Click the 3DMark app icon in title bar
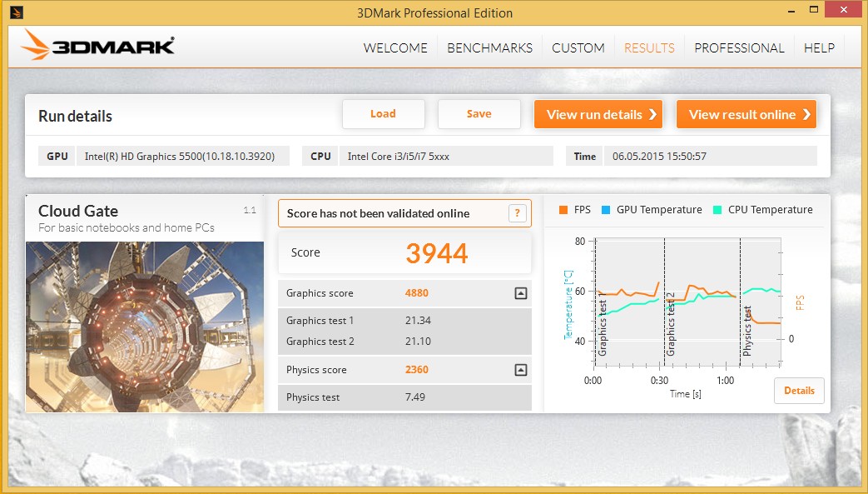 pyautogui.click(x=17, y=12)
